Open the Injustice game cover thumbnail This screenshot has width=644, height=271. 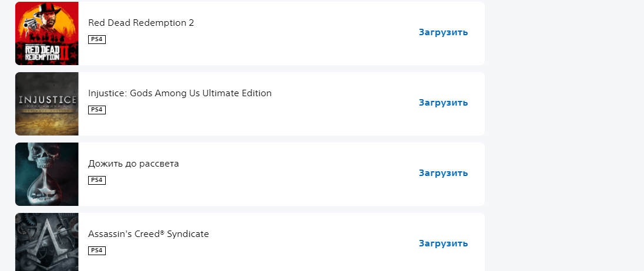pyautogui.click(x=46, y=104)
